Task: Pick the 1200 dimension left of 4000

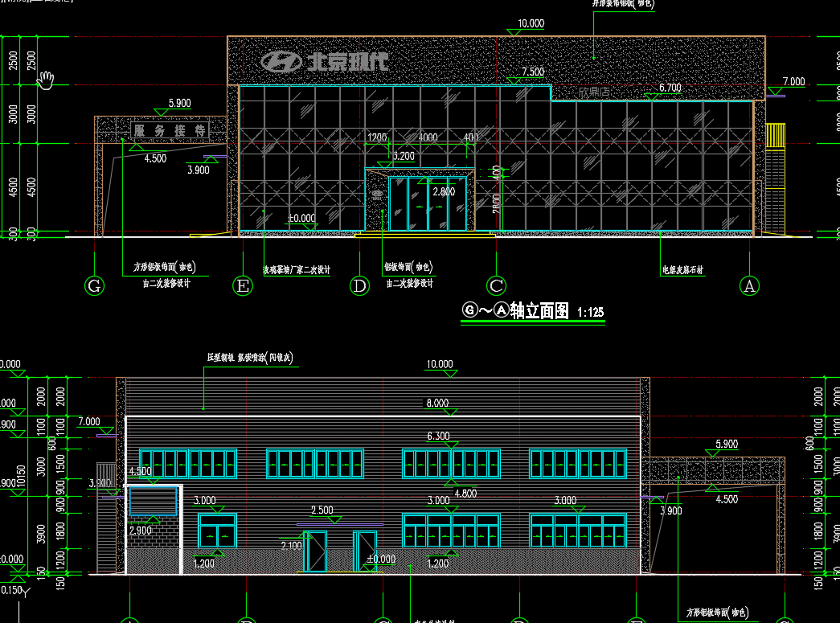Action: pos(377,137)
